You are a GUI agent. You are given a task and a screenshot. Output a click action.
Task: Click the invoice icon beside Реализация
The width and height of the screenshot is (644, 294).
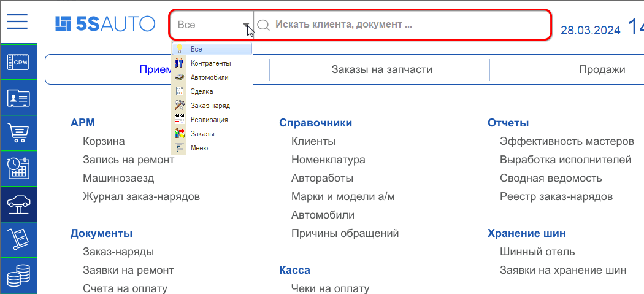coord(179,120)
